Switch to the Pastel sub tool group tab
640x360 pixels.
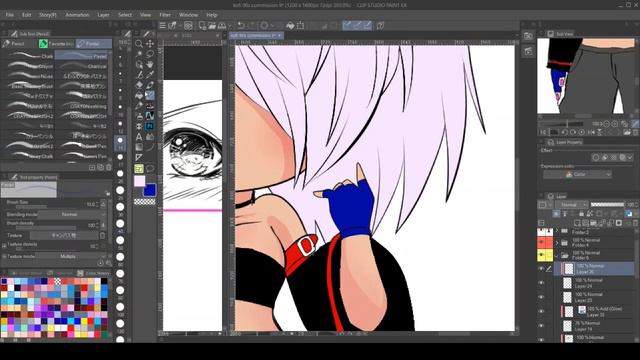94,44
